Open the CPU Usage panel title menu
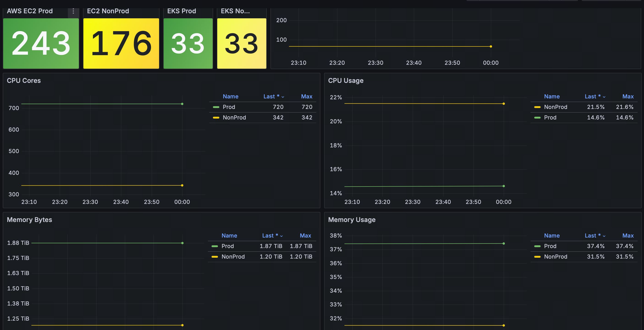 346,81
